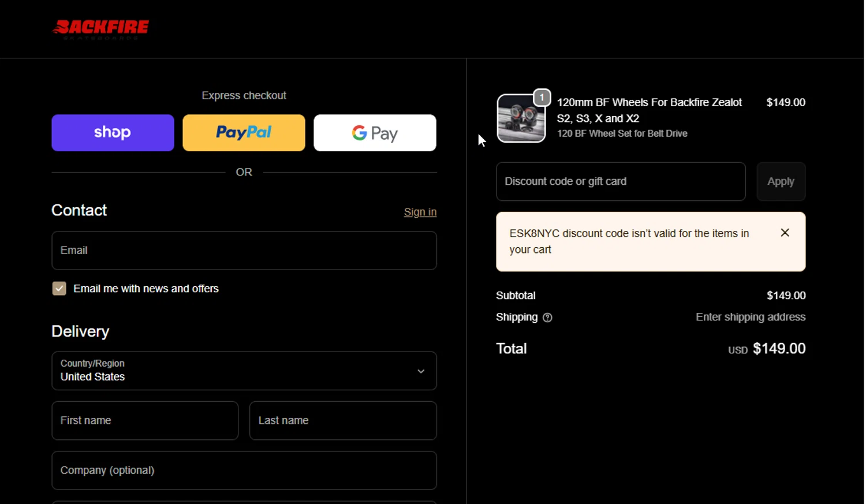Image resolution: width=866 pixels, height=504 pixels.
Task: Click the '120 BF Wheel Set for Belt Drive' text
Action: pos(622,133)
